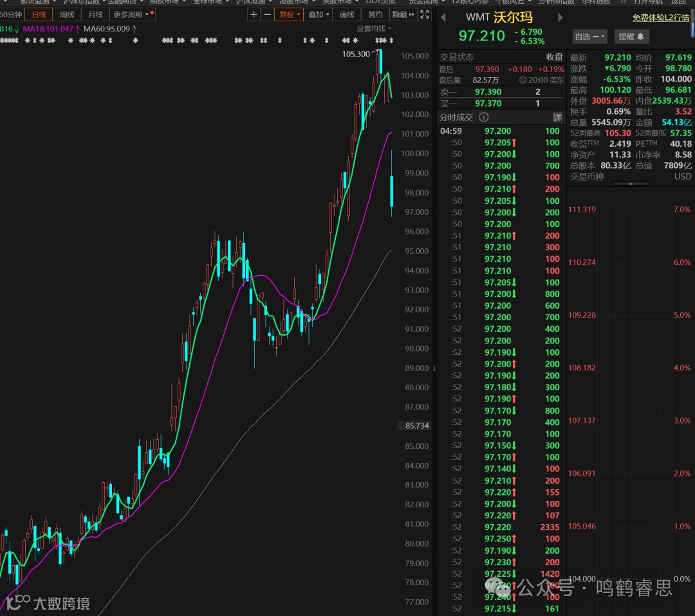Image resolution: width=695 pixels, height=616 pixels.
Task: Click 盘后量 82.57万 value
Action: click(x=485, y=80)
